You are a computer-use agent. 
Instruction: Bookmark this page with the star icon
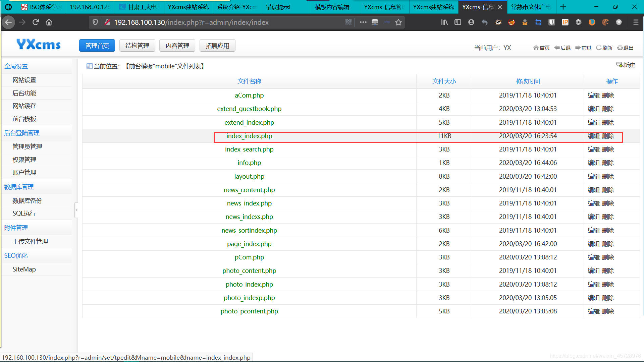398,22
